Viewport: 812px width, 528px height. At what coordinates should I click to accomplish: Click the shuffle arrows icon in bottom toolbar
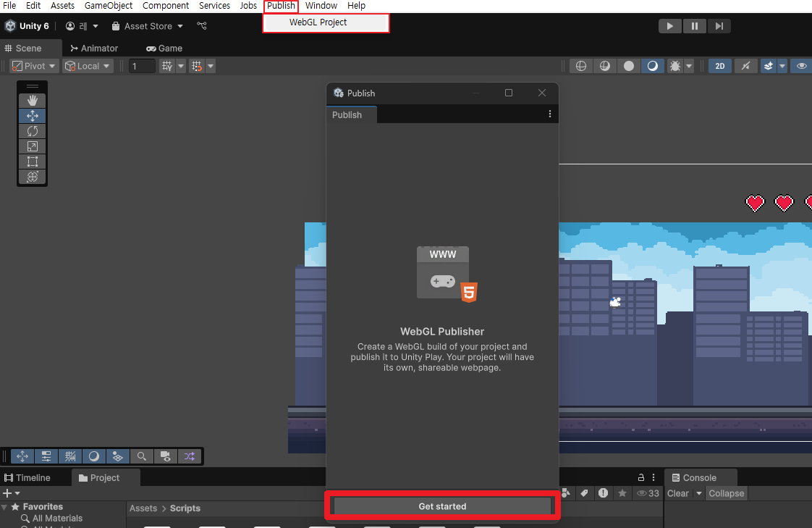[189, 456]
